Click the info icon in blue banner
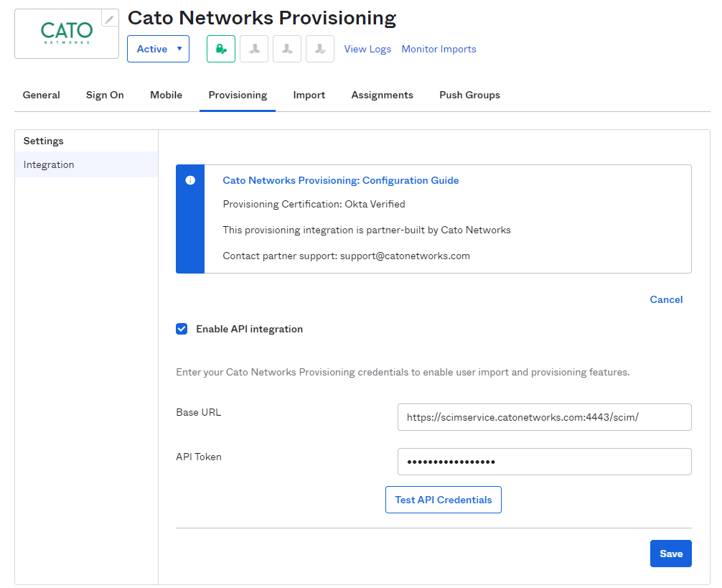Screen dimensions: 722x588 point(190,180)
